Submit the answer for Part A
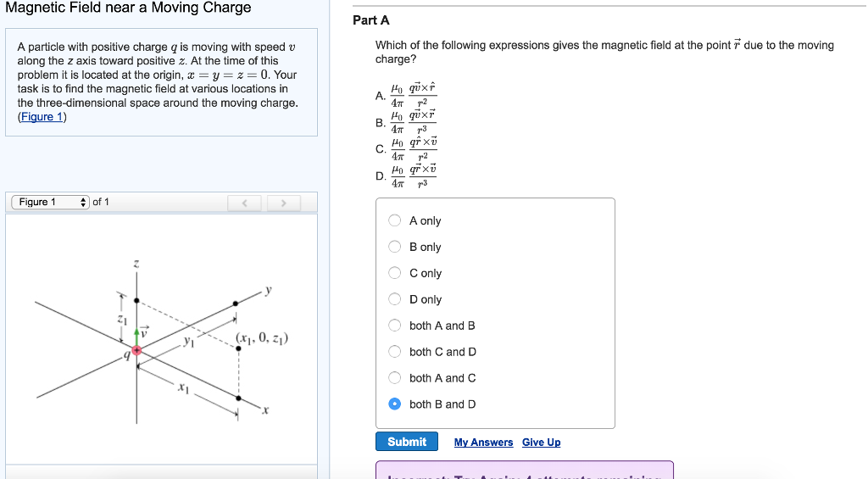 [x=407, y=442]
